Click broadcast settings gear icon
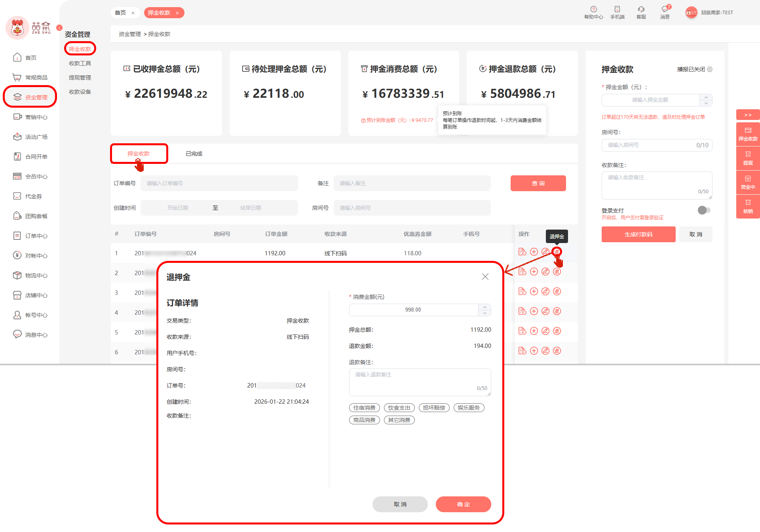Image resolution: width=760 pixels, height=532 pixels. [x=710, y=69]
